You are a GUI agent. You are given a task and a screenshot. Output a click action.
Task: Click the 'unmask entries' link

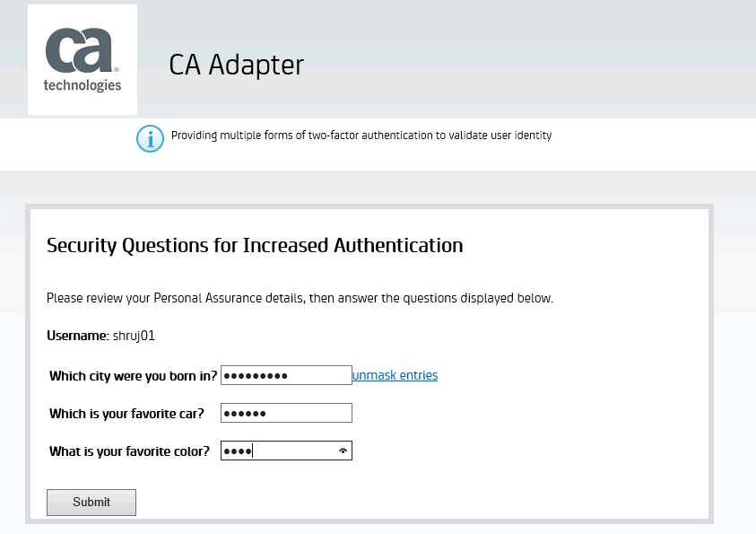[395, 375]
